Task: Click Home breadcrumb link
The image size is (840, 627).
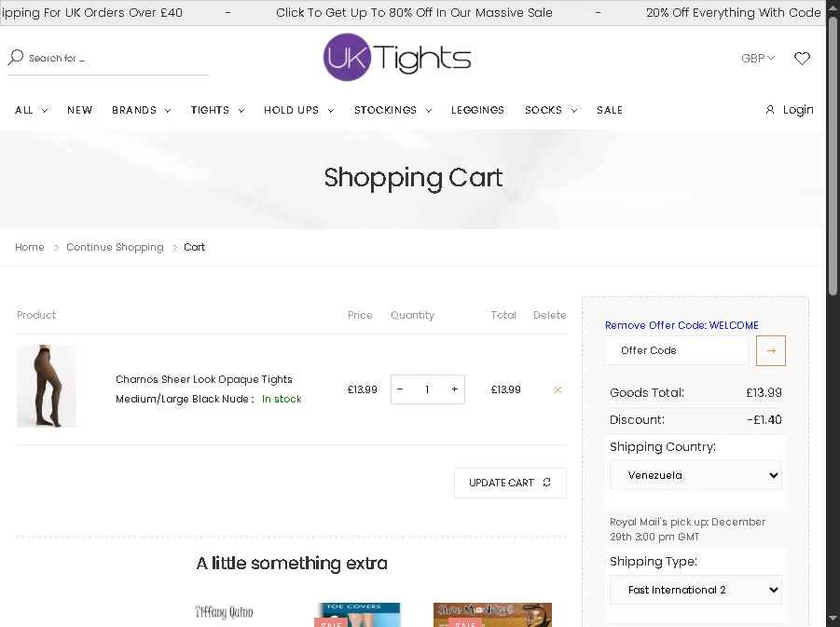Action: tap(30, 247)
